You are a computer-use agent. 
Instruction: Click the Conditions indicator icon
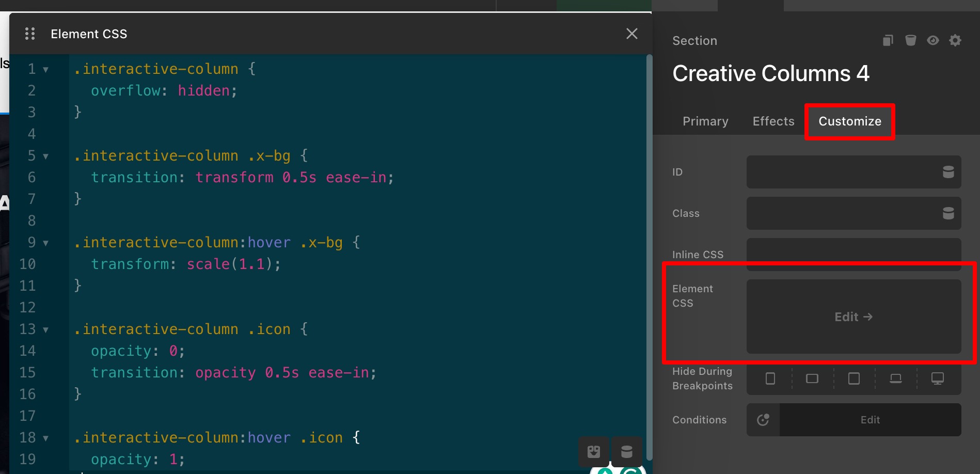pos(763,420)
